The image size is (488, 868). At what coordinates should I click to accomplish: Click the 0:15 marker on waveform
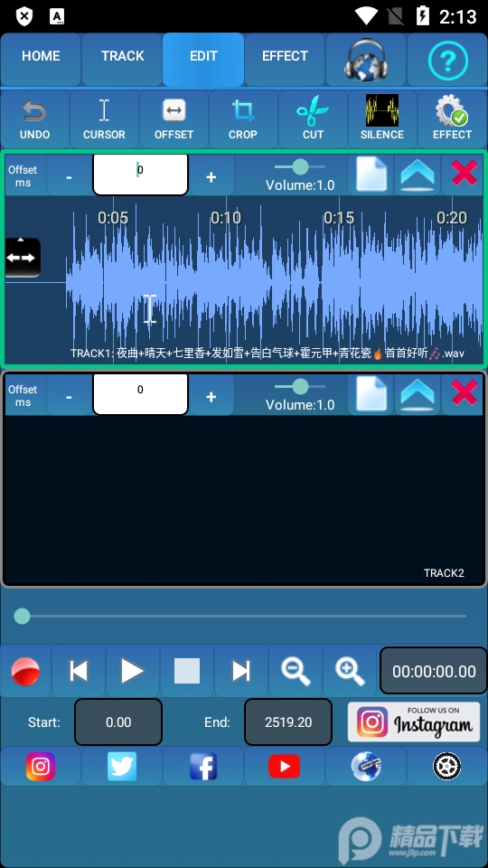coord(339,218)
